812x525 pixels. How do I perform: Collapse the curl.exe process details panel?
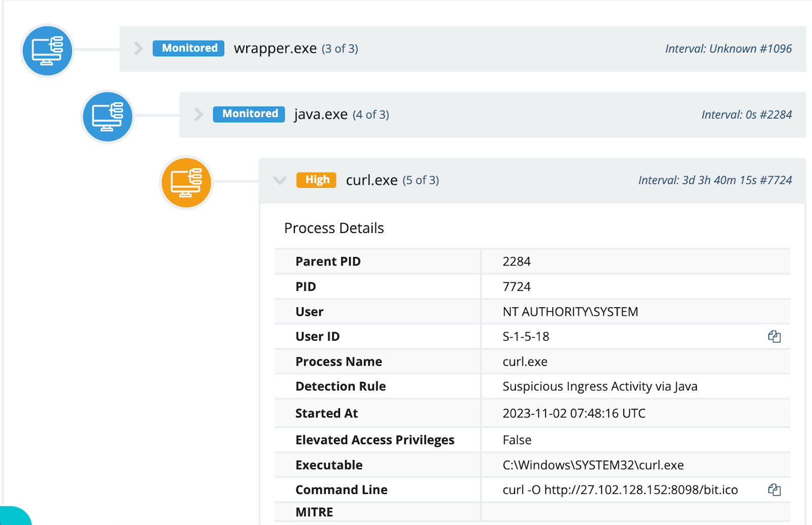(279, 180)
